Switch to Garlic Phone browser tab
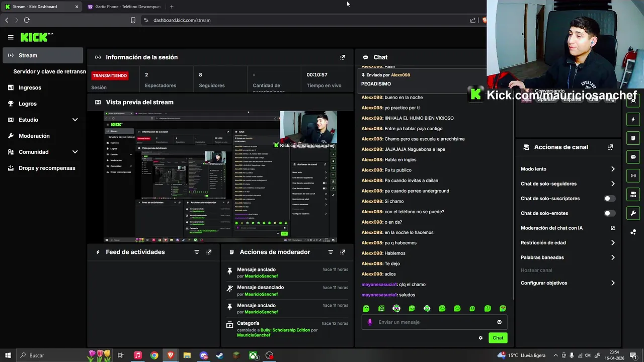644x362 pixels. click(x=124, y=7)
